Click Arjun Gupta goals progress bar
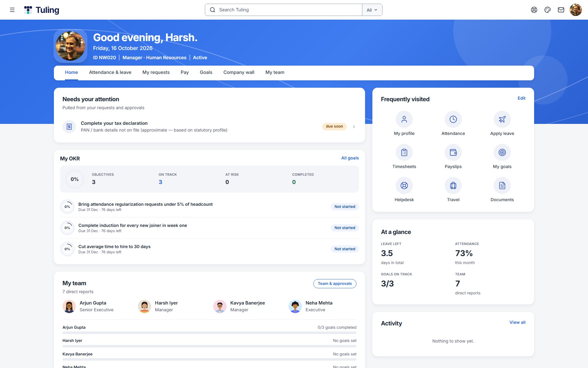 [x=209, y=333]
